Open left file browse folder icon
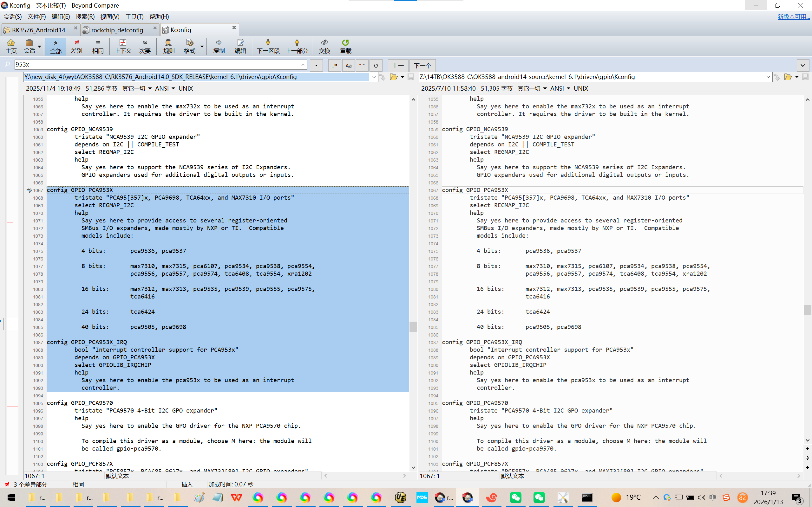 coord(394,77)
